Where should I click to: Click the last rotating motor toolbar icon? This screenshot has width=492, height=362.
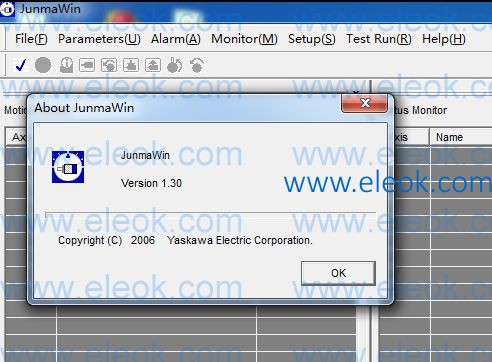point(197,65)
